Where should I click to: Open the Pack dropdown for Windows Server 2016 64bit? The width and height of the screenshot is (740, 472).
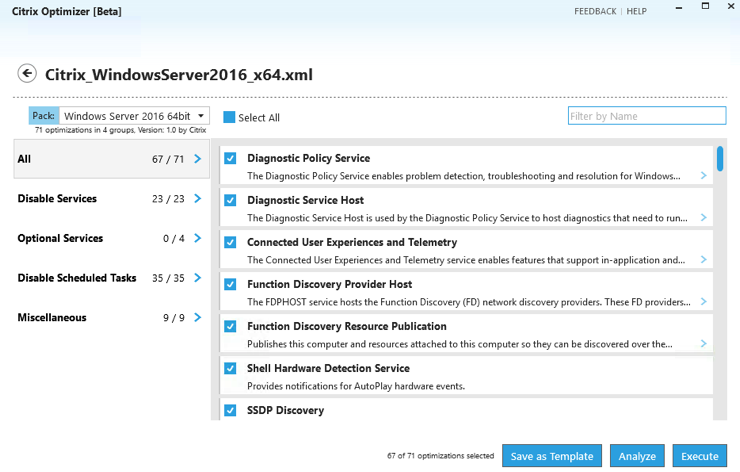(201, 116)
